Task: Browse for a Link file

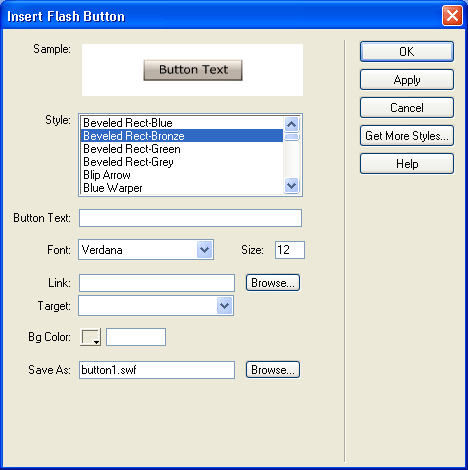Action: click(x=273, y=283)
